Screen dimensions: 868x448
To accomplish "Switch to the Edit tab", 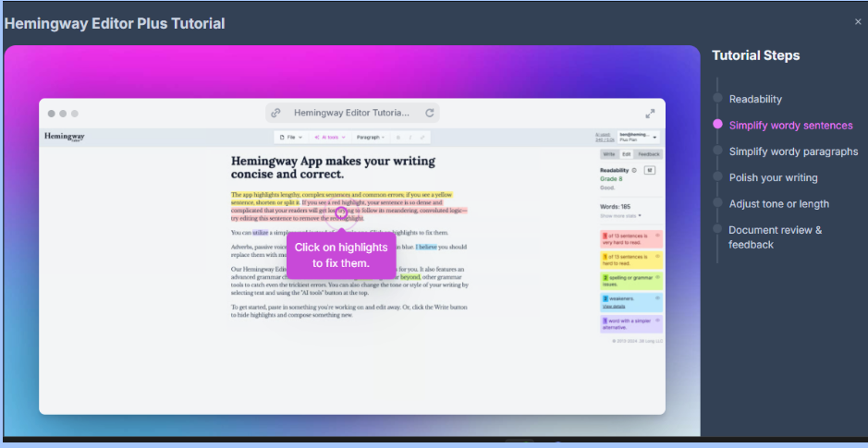I will [x=626, y=154].
